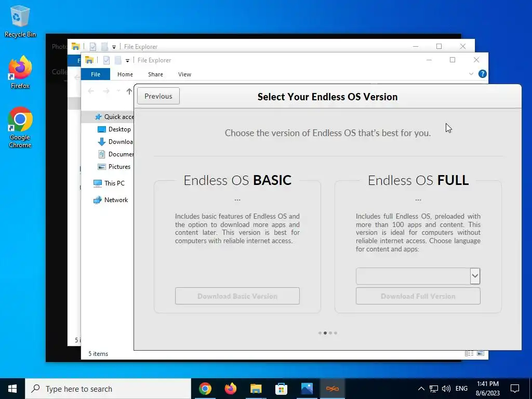Switch to the View ribbon tab
The image size is (532, 399).
click(x=184, y=74)
